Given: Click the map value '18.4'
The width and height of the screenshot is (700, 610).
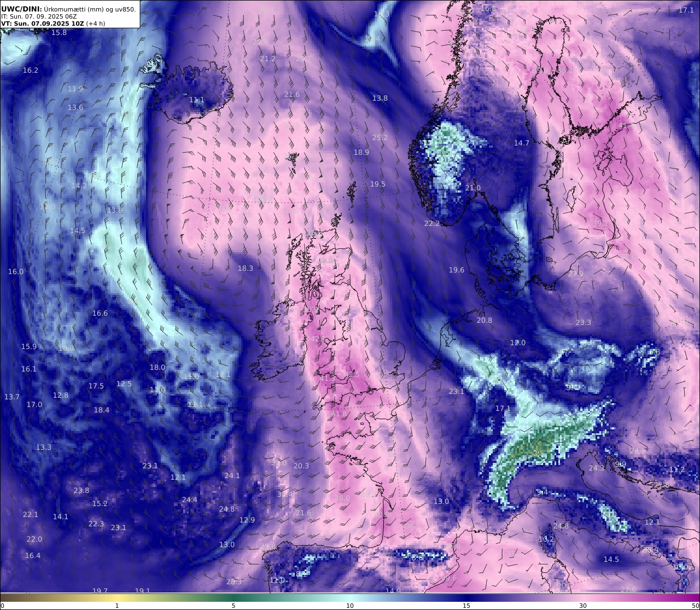Looking at the screenshot, I should tap(102, 410).
